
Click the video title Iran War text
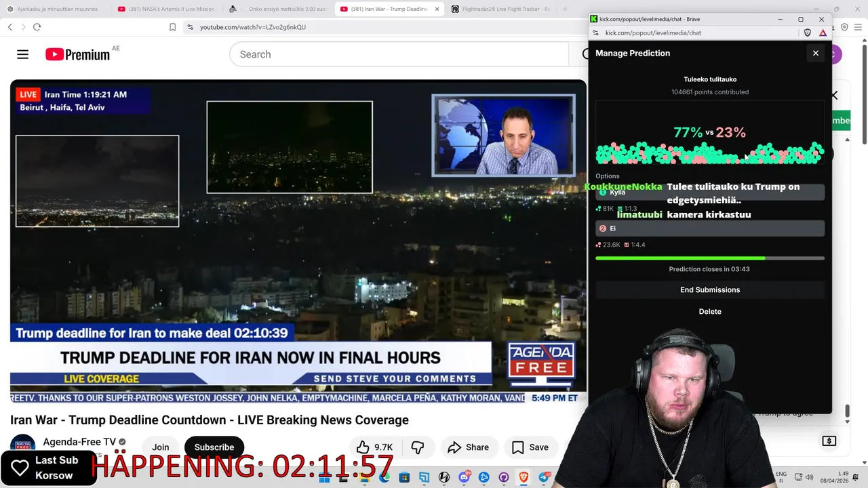(x=210, y=420)
